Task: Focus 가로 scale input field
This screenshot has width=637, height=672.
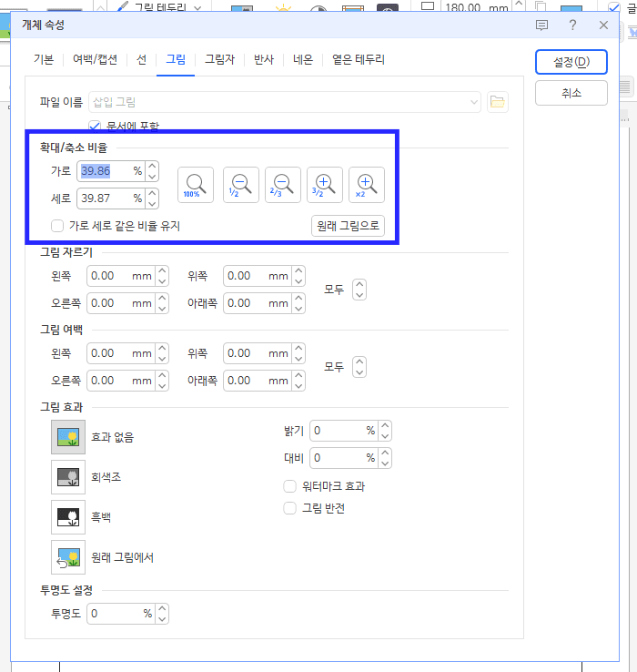Action: (x=111, y=171)
